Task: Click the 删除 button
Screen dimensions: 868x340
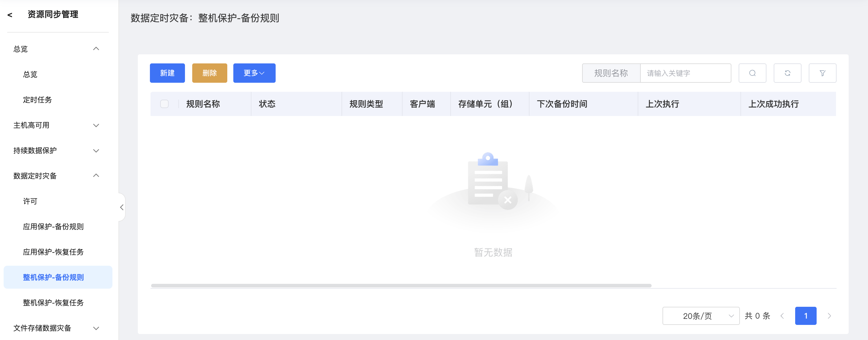Action: 209,73
